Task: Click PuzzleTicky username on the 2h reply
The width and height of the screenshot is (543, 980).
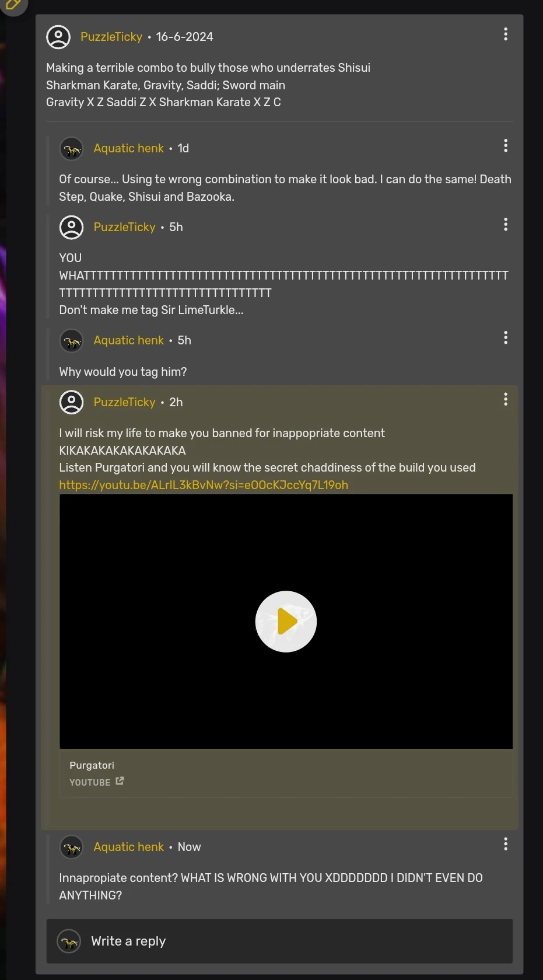Action: (x=125, y=402)
